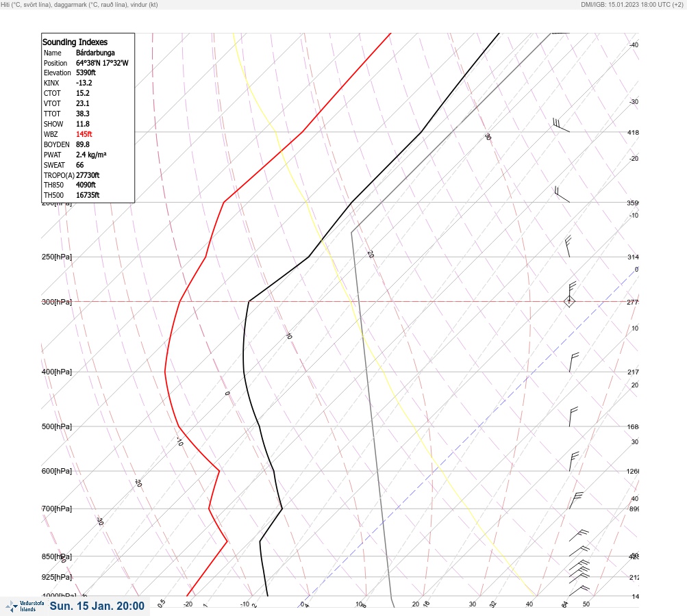Click the position value 64°38'N 17°32'W
Screen dimensions: 687x616
(102, 63)
